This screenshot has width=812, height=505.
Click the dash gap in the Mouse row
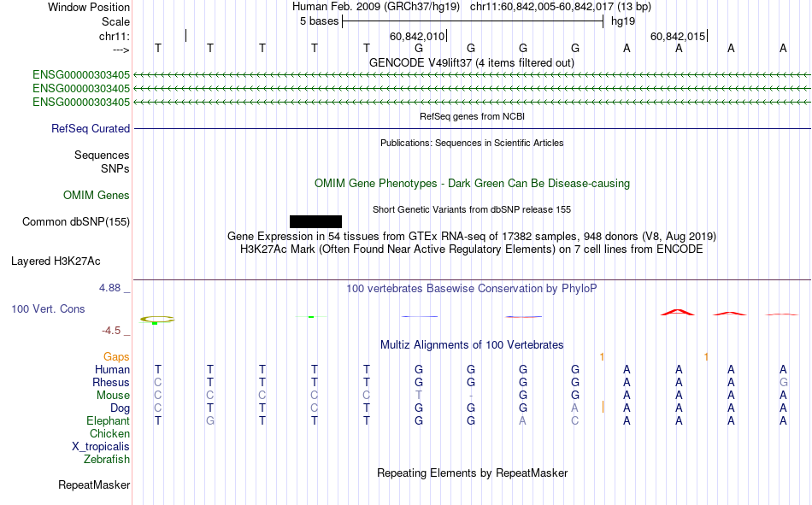pyautogui.click(x=471, y=396)
